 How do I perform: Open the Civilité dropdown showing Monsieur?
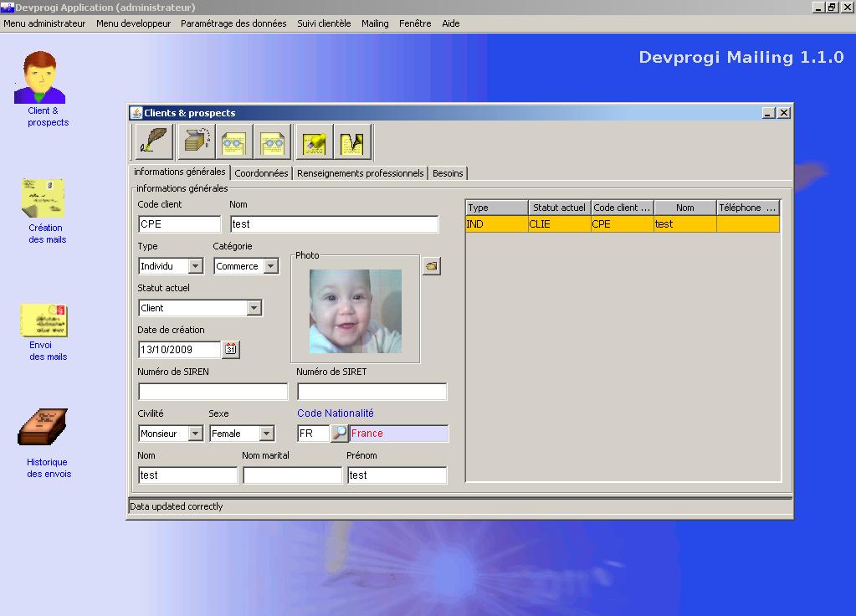[x=196, y=434]
